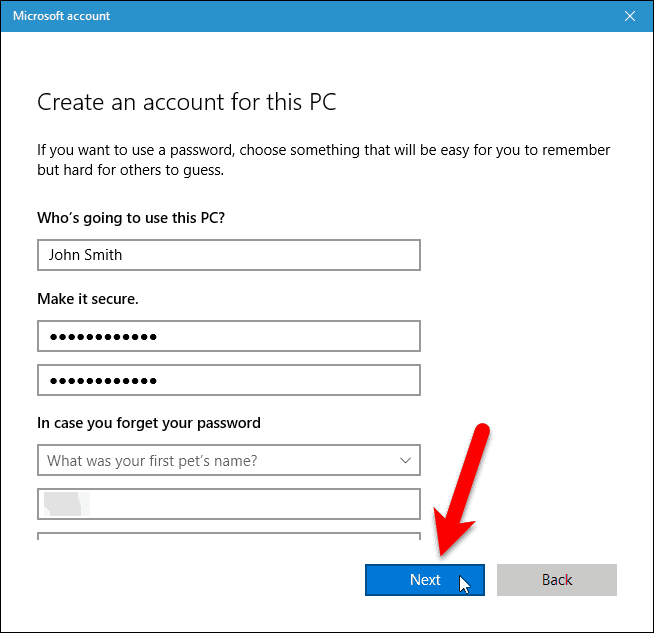The height and width of the screenshot is (633, 654).
Task: Click In case you forget your password label
Action: (x=149, y=423)
